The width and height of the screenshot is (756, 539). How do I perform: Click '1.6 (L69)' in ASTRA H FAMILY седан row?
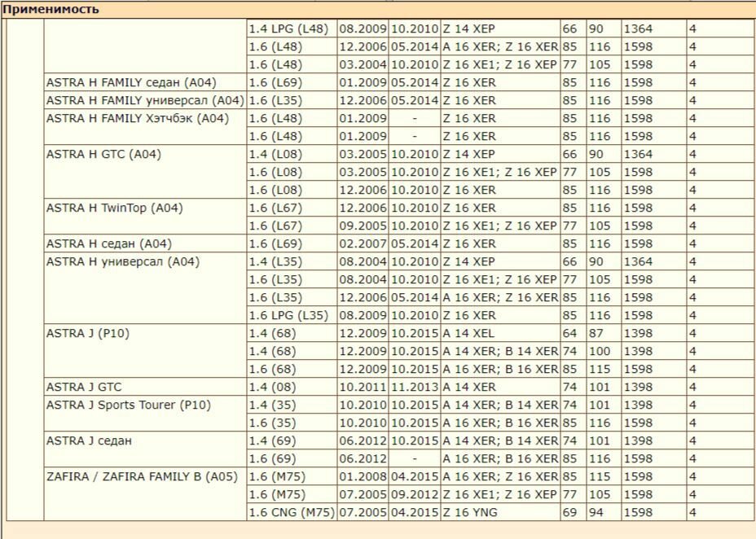292,83
